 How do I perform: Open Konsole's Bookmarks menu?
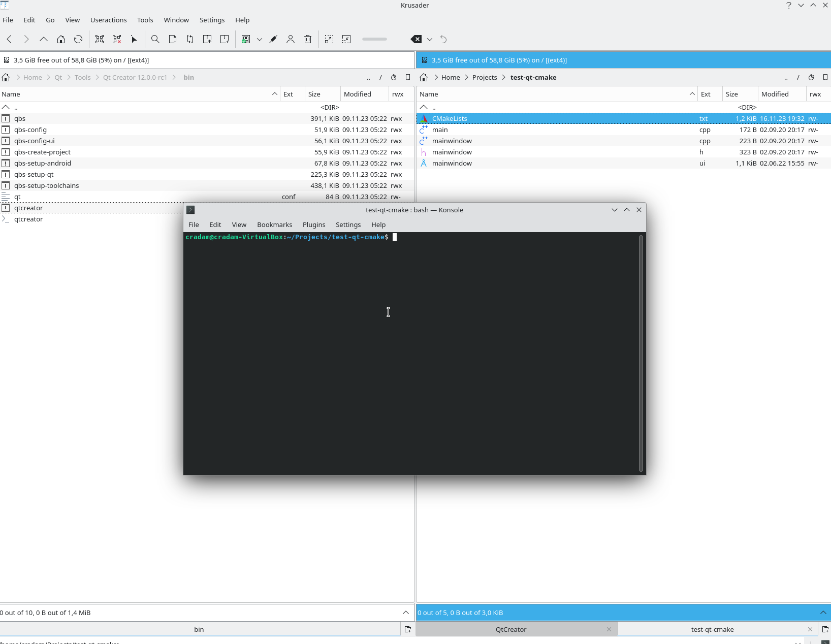click(275, 224)
